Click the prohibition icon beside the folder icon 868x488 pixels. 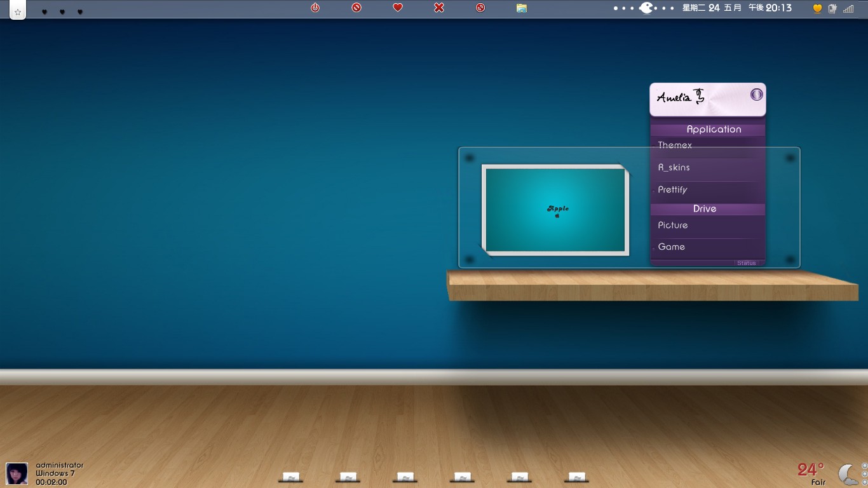[x=480, y=8]
